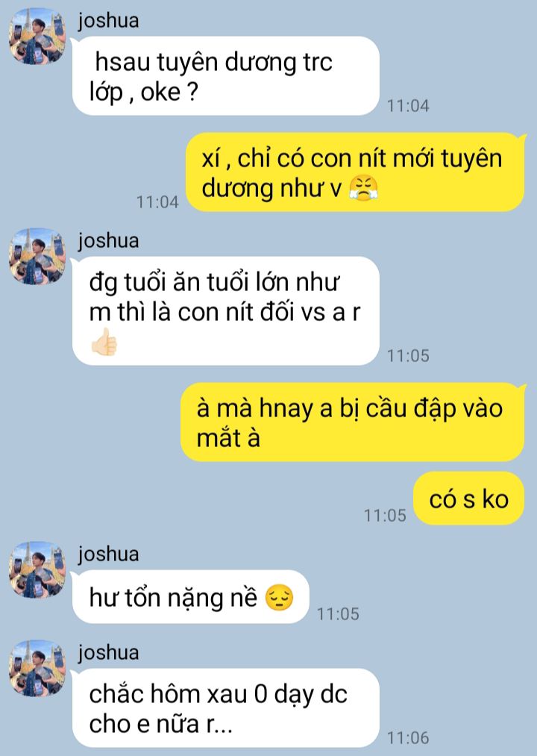Viewport: 537px width, 756px height.
Task: Select the yellow 'xí, chỉ có con nít' bubble
Action: pos(355,172)
